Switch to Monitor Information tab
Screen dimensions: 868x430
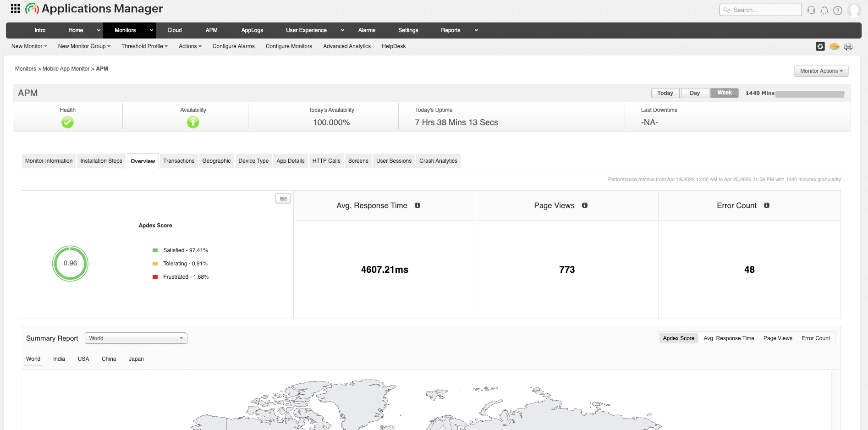49,161
